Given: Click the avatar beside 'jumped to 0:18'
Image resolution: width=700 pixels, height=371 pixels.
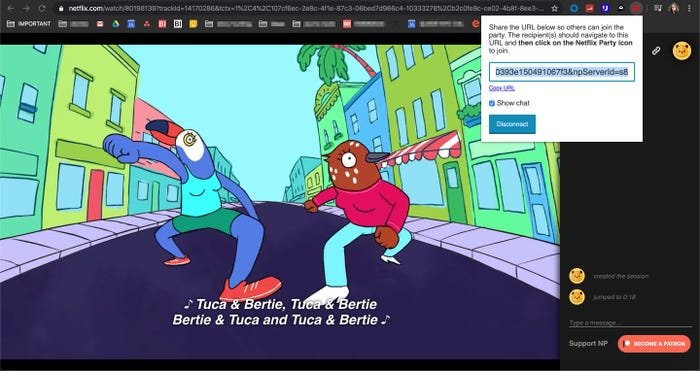Looking at the screenshot, I should pos(577,297).
